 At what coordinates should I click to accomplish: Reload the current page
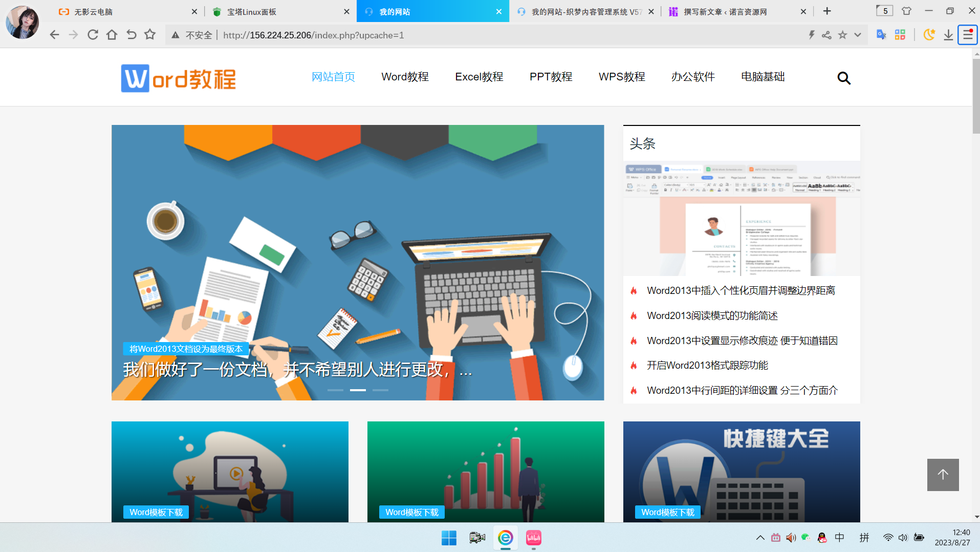point(93,35)
